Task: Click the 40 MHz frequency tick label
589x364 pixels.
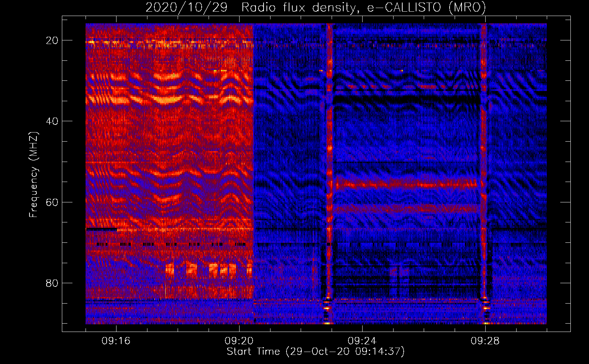Action: point(52,121)
